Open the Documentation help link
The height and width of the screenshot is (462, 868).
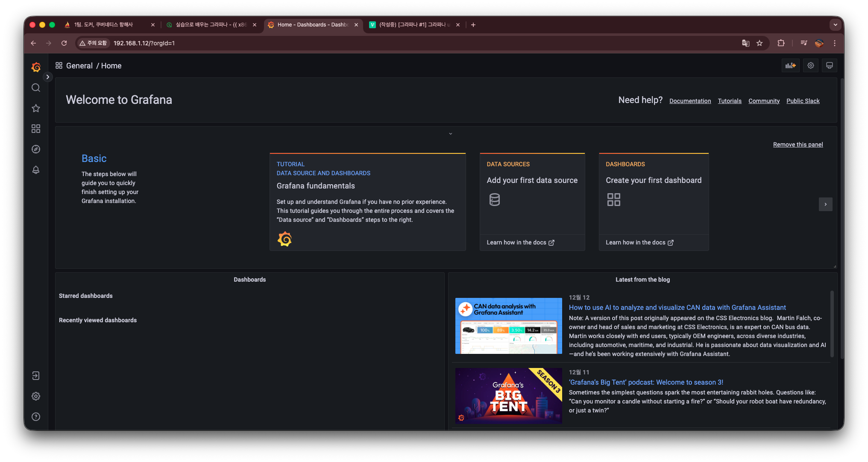coord(690,101)
